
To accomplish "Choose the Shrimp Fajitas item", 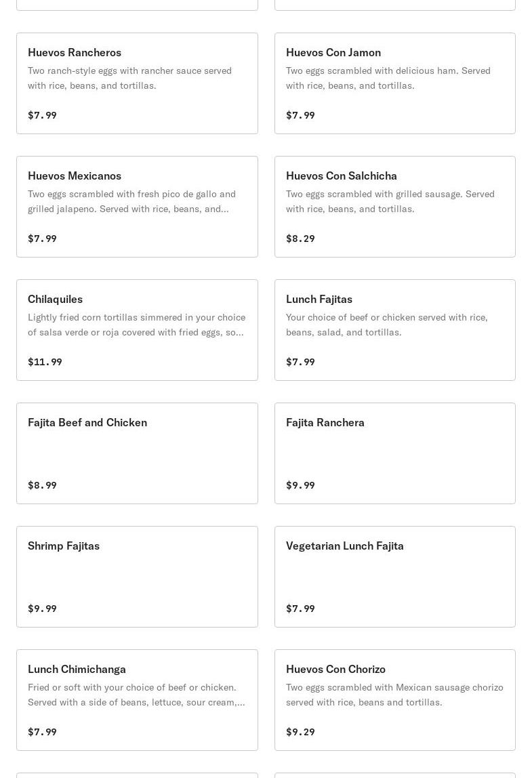I will click(x=64, y=546).
